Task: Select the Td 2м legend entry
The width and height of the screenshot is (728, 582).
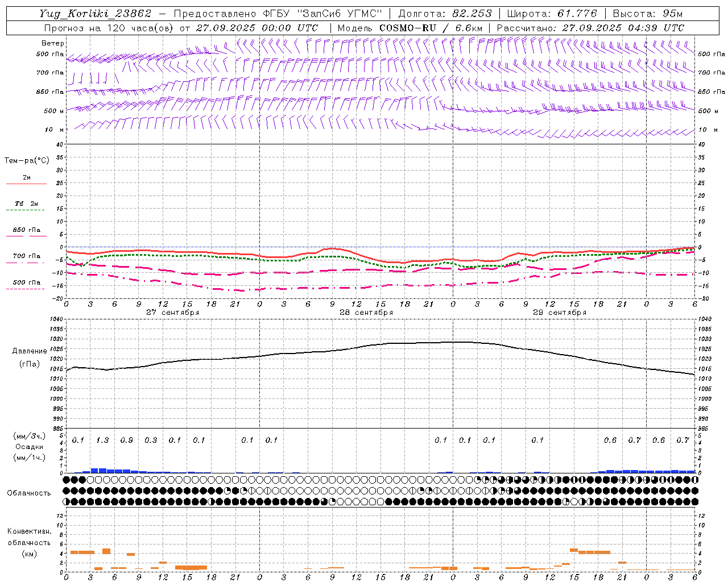Action: tap(26, 203)
